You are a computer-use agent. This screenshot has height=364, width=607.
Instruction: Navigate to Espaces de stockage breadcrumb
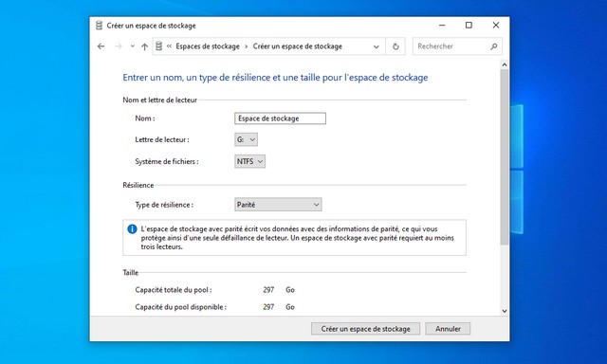[x=208, y=46]
